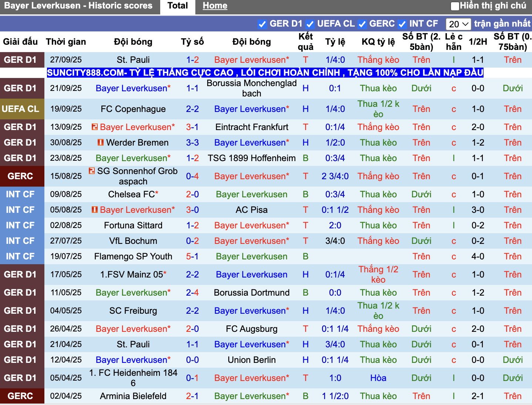The image size is (532, 405).
Task: Open Union Berlin team link
Action: (252, 360)
